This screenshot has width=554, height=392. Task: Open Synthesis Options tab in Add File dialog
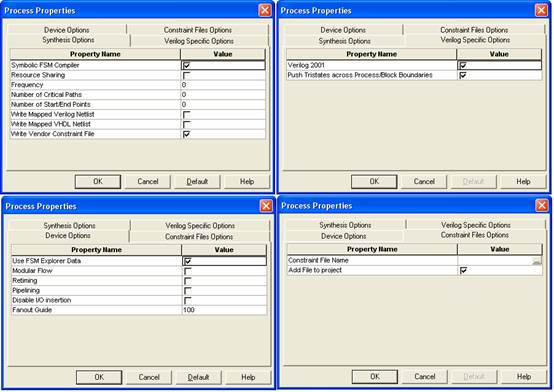(345, 225)
